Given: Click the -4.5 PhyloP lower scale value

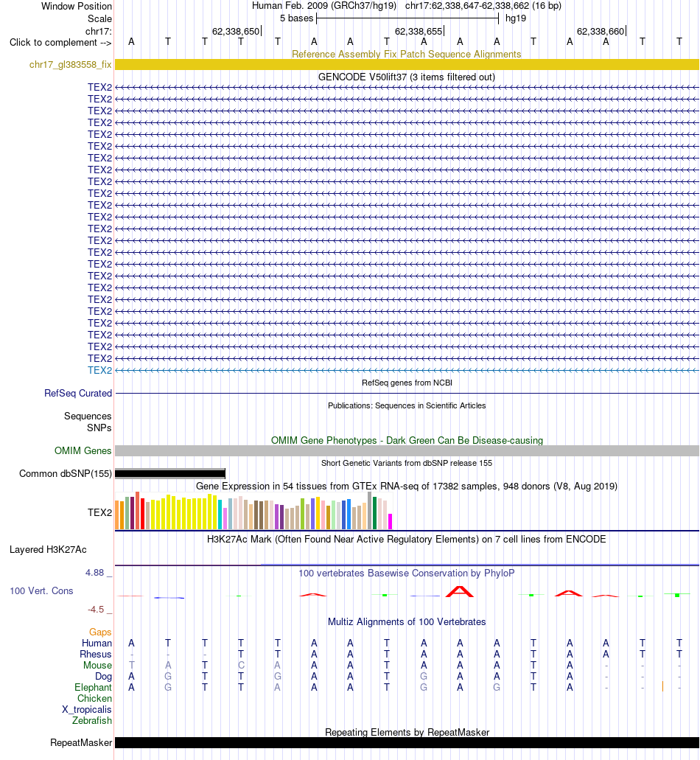Looking at the screenshot, I should click(x=96, y=610).
